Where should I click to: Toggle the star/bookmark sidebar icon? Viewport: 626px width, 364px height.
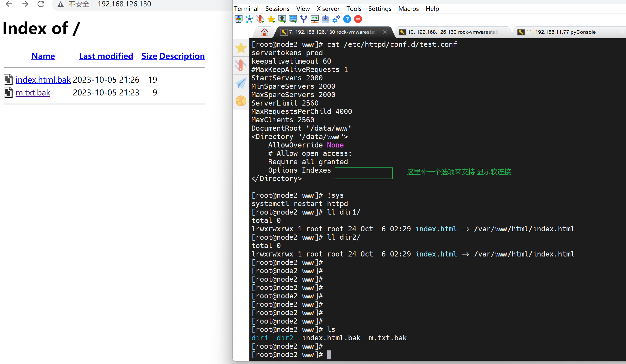tap(241, 48)
